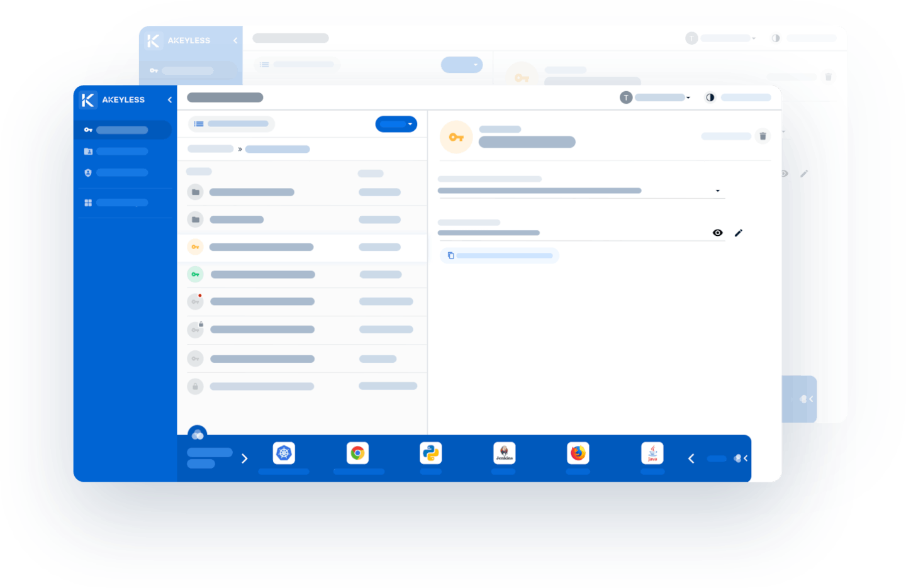Select the green key item icon in the list
The image size is (906, 588).
pyautogui.click(x=196, y=274)
